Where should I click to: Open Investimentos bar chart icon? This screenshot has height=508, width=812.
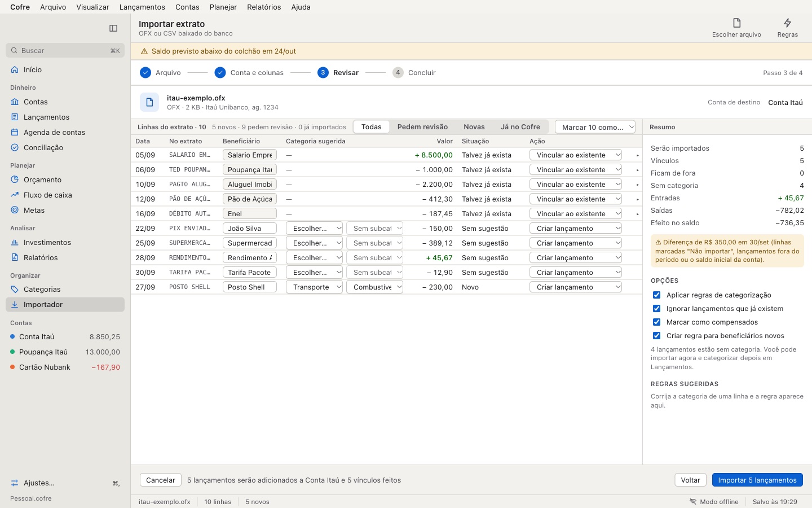[15, 243]
